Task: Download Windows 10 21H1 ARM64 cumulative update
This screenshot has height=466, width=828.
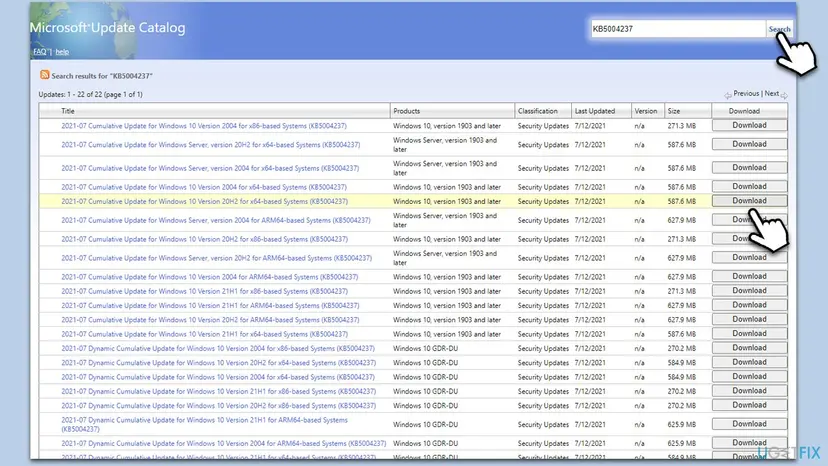Action: (x=749, y=305)
